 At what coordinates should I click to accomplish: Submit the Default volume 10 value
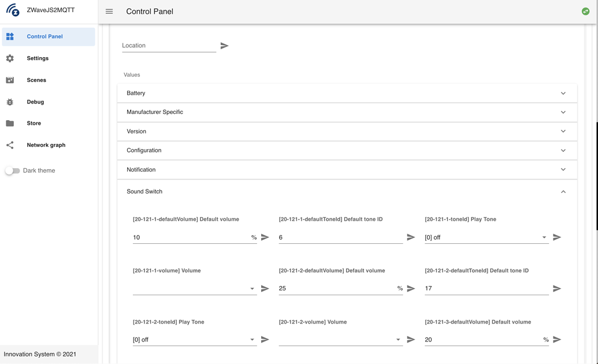tap(265, 237)
